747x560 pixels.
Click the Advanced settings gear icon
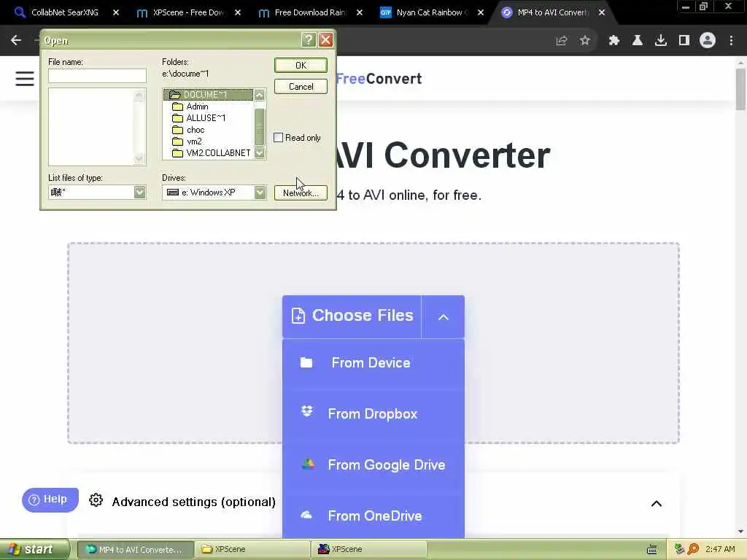(96, 500)
